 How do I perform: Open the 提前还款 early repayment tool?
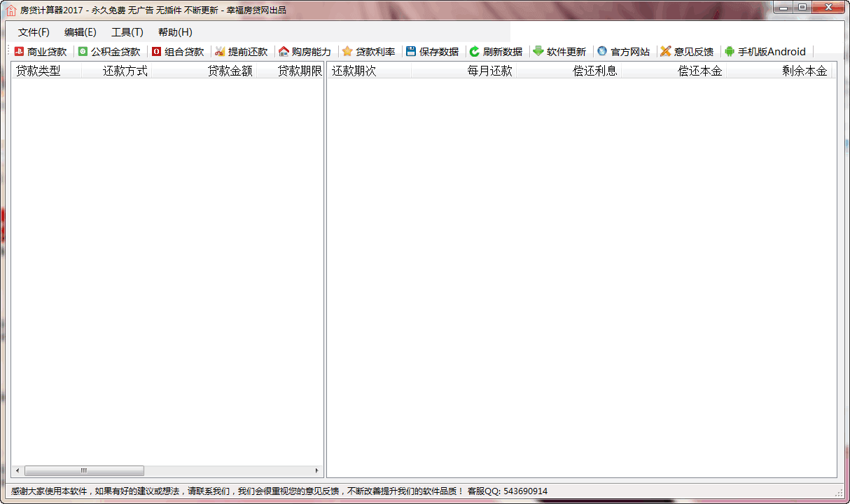pos(241,52)
